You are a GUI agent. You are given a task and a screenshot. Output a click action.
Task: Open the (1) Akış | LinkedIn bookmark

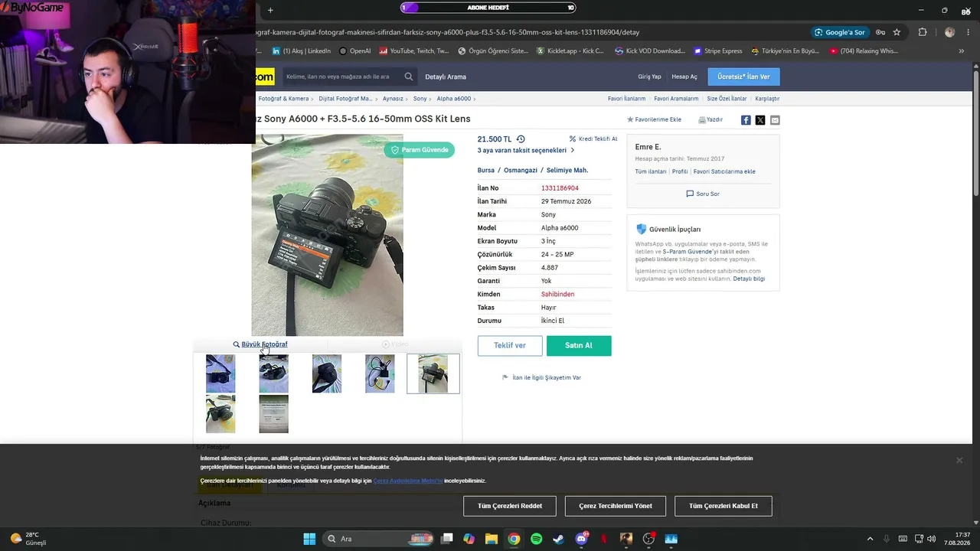click(x=301, y=51)
